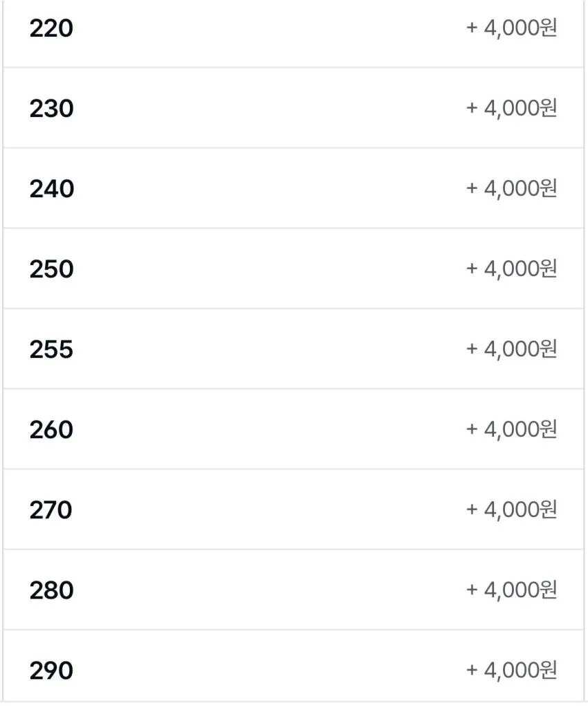This screenshot has width=588, height=706.
Task: Click the + 4,000원 price beside 290
Action: coord(511,671)
